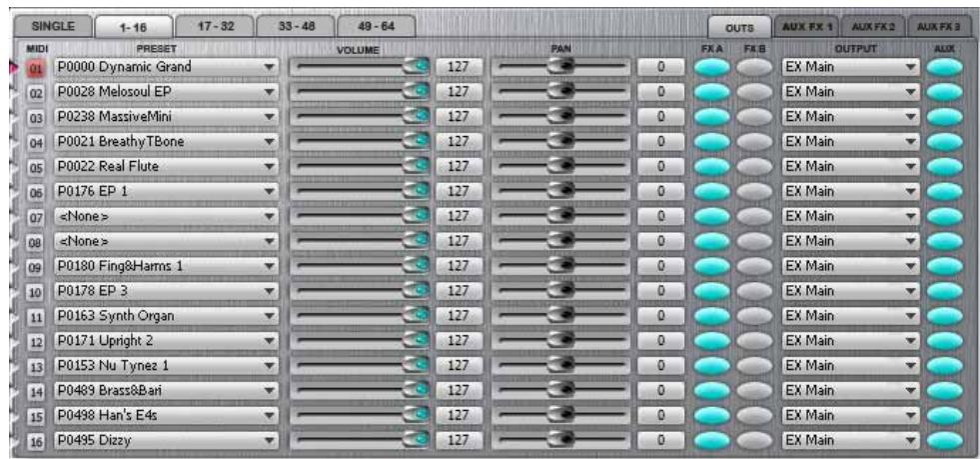
Task: Select MIDI channel 16 button
Action: pyautogui.click(x=36, y=441)
